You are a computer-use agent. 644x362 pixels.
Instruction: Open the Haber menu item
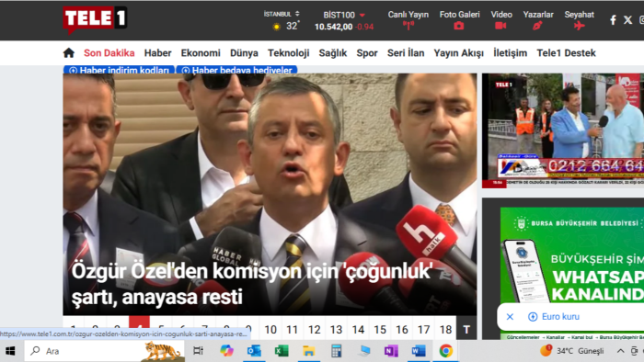pos(157,53)
